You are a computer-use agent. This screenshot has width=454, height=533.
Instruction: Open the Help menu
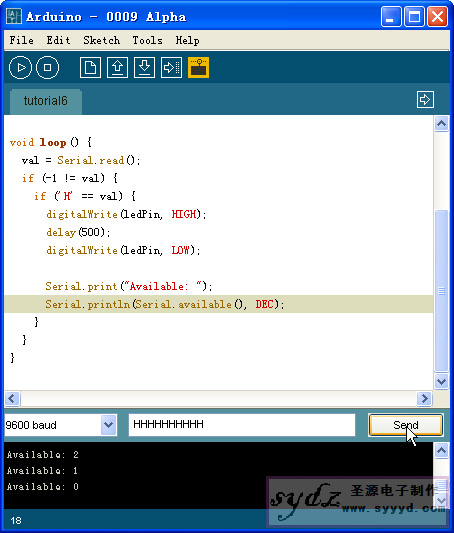pos(187,40)
